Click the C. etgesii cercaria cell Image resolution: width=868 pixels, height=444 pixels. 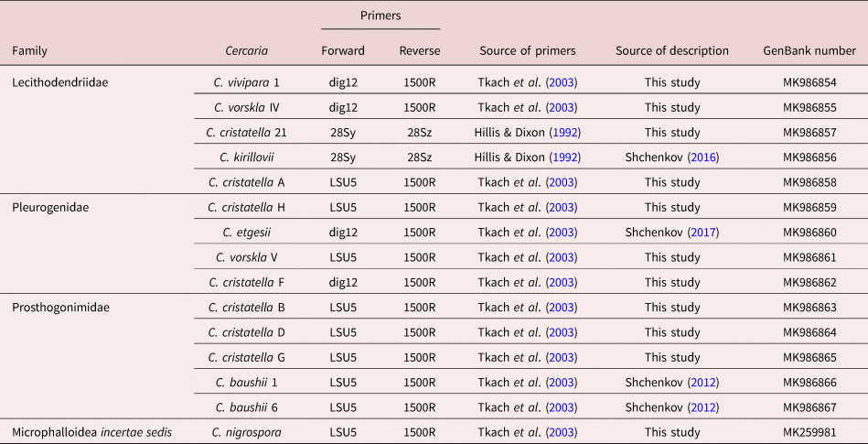pyautogui.click(x=251, y=233)
